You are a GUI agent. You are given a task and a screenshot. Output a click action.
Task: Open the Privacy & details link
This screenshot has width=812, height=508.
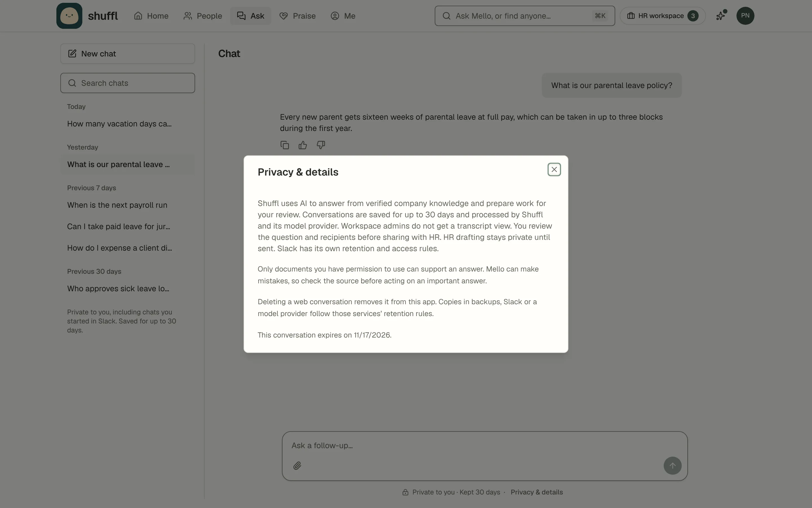click(537, 492)
